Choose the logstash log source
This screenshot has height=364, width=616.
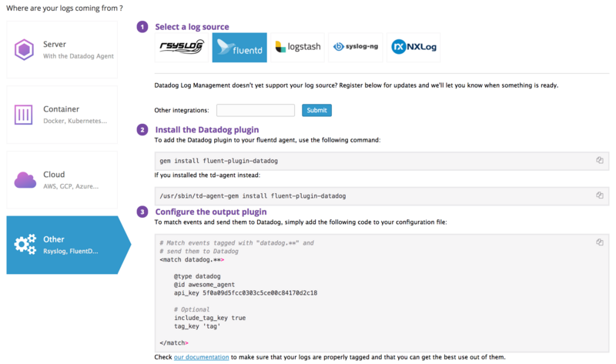coord(298,47)
